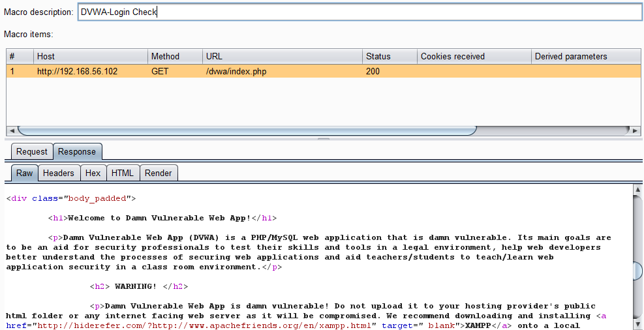Switch to the Request tab
The width and height of the screenshot is (644, 330).
tap(32, 151)
